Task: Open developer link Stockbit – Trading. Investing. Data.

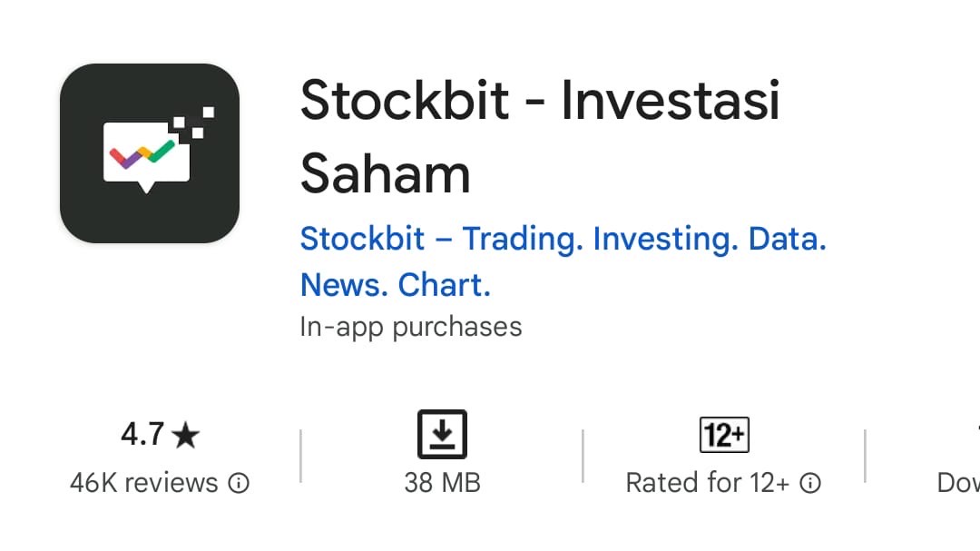Action: (563, 239)
